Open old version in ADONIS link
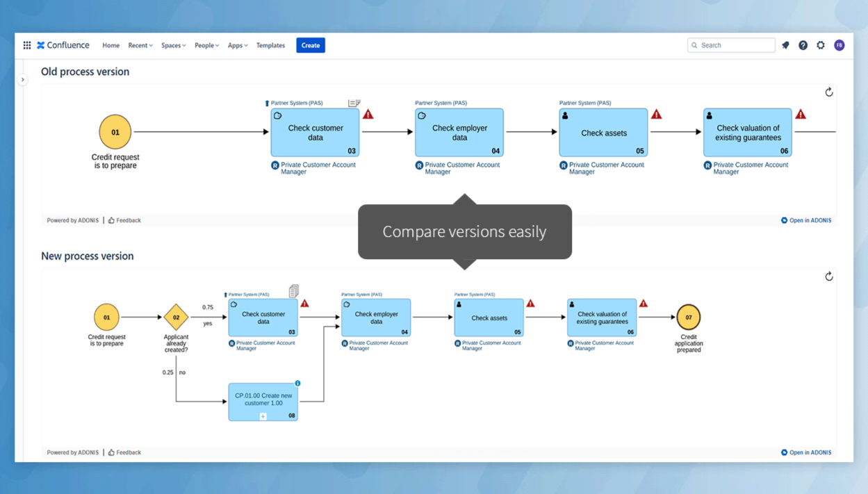Screen dimensions: 868x494 tap(806, 220)
